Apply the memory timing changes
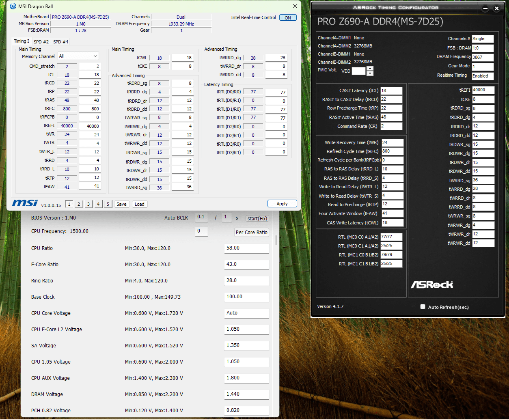Image resolution: width=509 pixels, height=420 pixels. (282, 204)
